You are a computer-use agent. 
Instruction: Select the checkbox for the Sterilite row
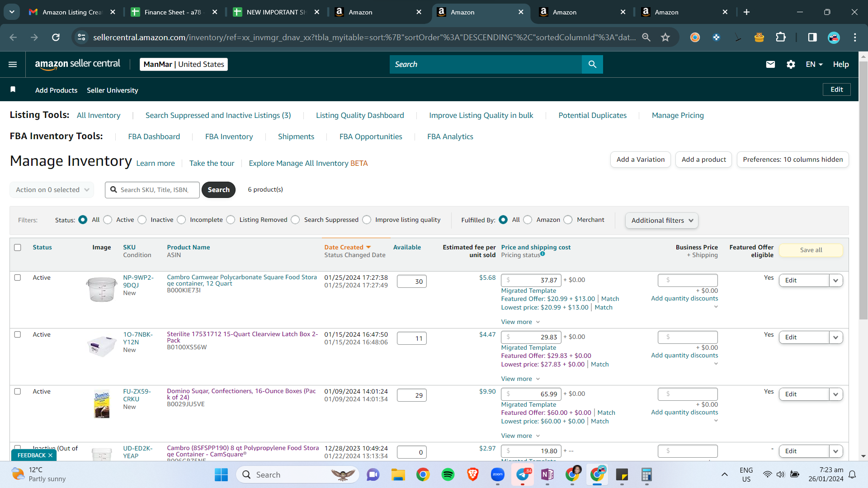(x=18, y=334)
